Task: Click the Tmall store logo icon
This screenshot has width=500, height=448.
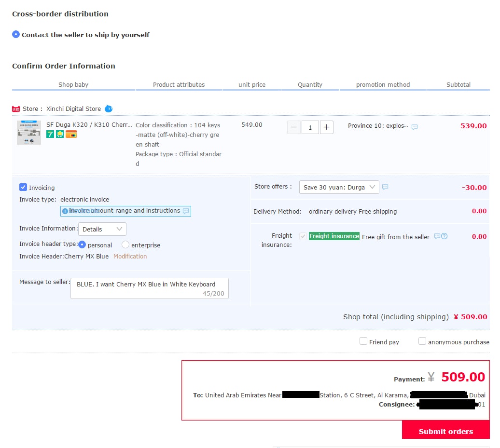Action: coord(16,109)
